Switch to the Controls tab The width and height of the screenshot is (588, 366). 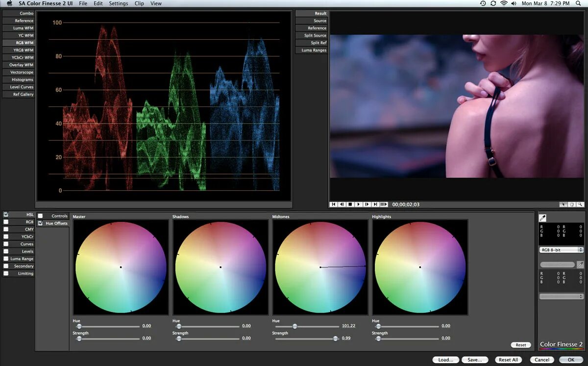[x=54, y=215]
